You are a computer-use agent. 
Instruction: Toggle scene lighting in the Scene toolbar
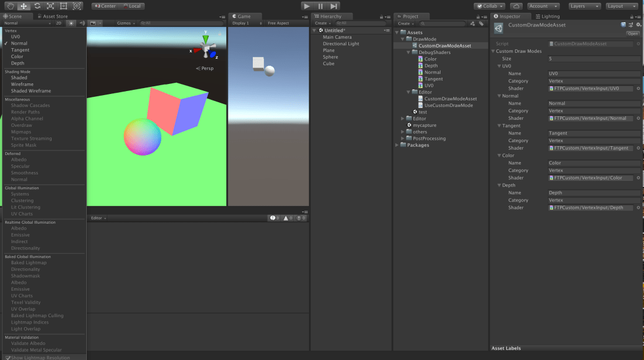pyautogui.click(x=72, y=22)
